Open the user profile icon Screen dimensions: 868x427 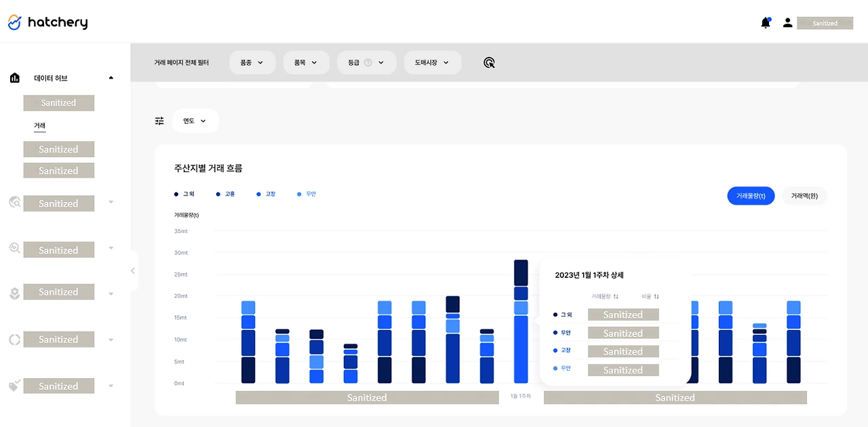tap(787, 23)
